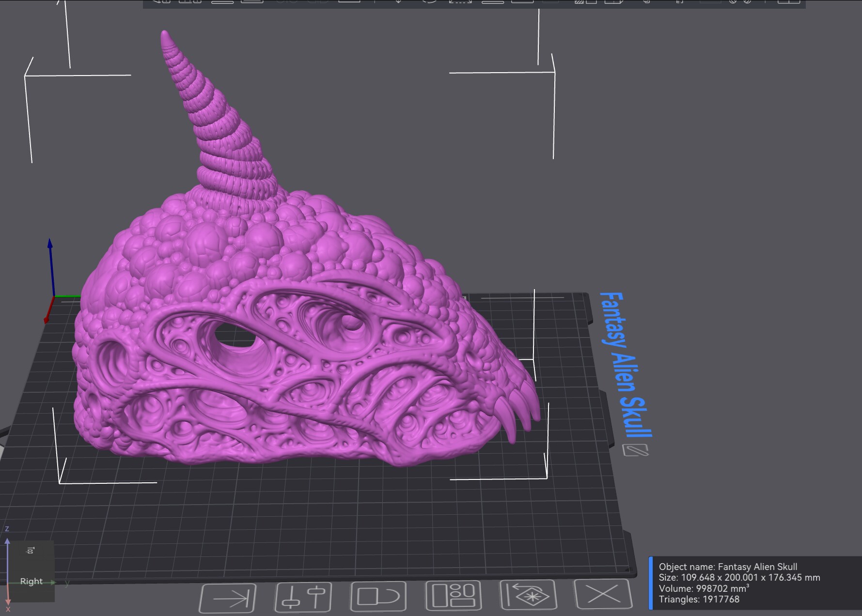Click the blue 'Fantasy Alien Skull' plate label

point(626,364)
